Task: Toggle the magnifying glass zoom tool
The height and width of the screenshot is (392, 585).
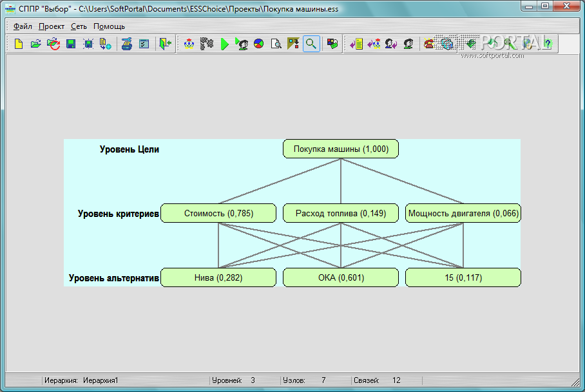Action: pos(311,44)
